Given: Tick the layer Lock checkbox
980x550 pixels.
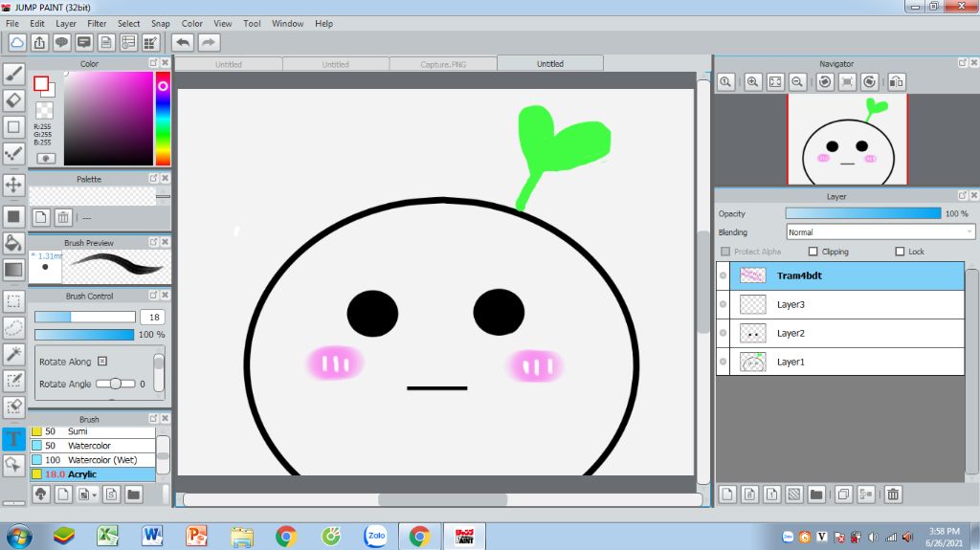Looking at the screenshot, I should pos(900,252).
